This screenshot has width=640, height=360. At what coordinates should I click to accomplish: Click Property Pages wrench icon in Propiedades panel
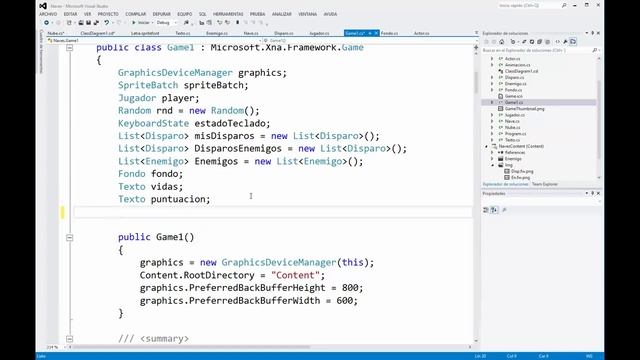[504, 210]
